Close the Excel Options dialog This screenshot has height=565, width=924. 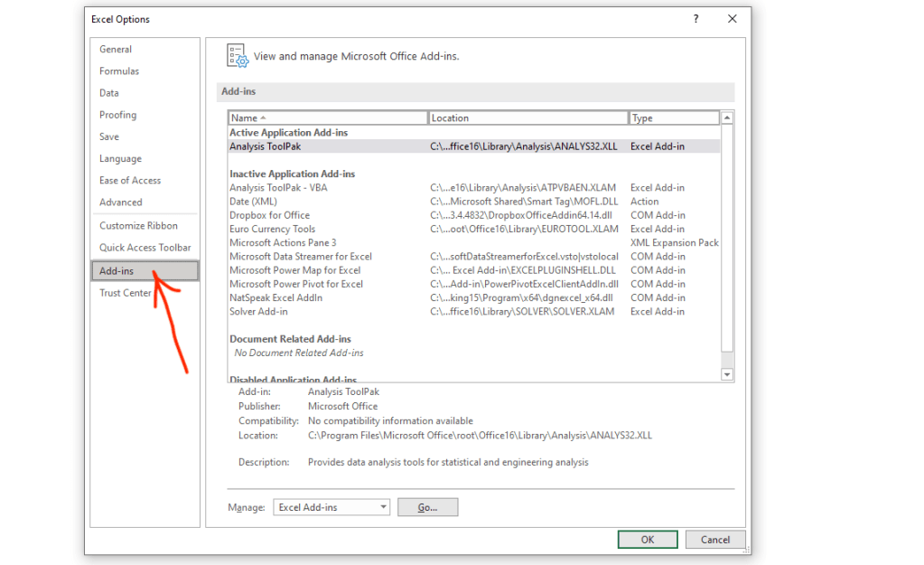pyautogui.click(x=731, y=19)
